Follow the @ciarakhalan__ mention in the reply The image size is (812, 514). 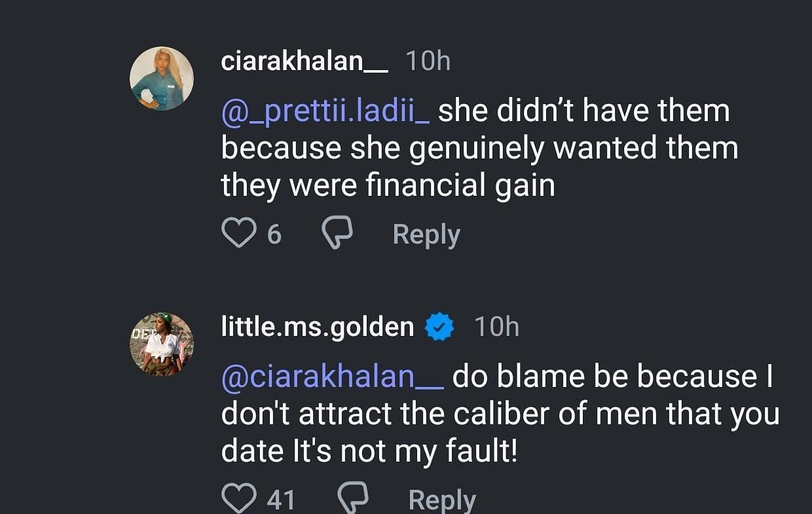[x=333, y=376]
